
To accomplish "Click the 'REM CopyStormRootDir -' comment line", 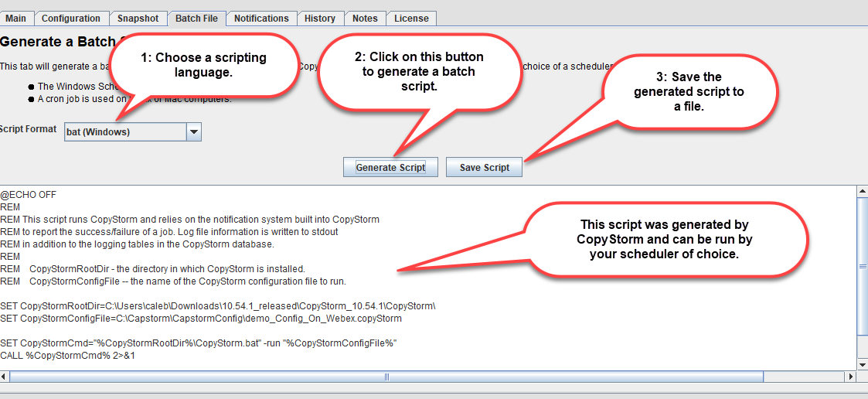I will point(153,269).
